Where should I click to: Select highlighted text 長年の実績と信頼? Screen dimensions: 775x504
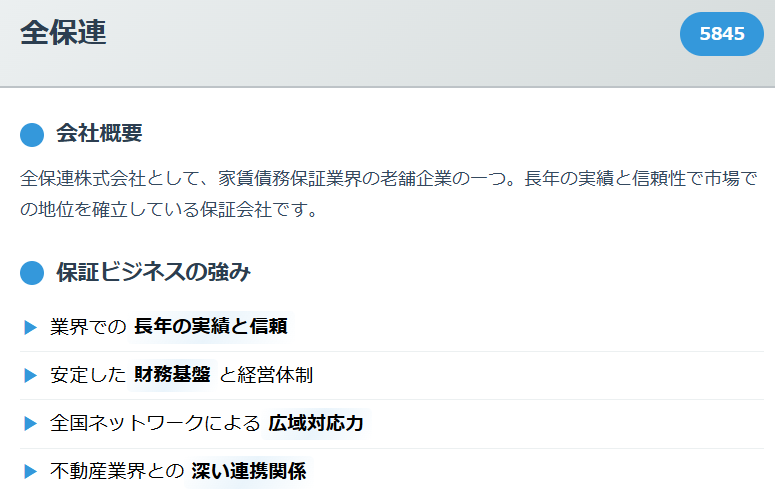[211, 327]
